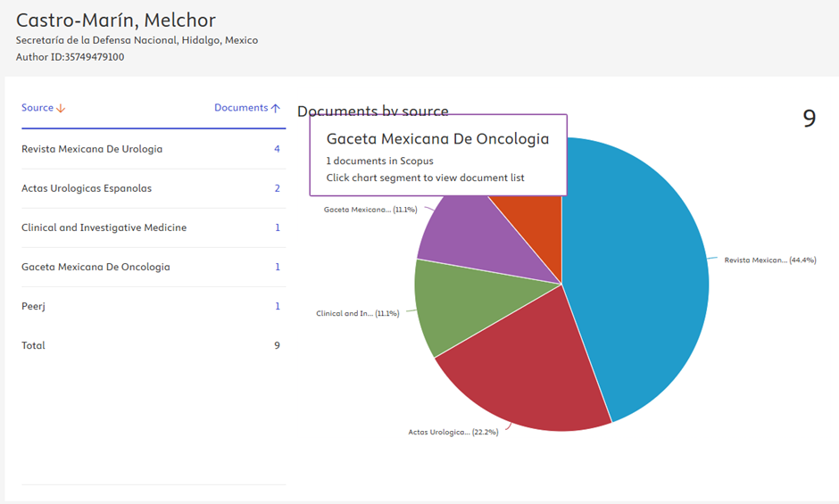This screenshot has height=504, width=839.
Task: Click the 'Clinical and In... (11.1%)' chart label
Action: tap(357, 314)
